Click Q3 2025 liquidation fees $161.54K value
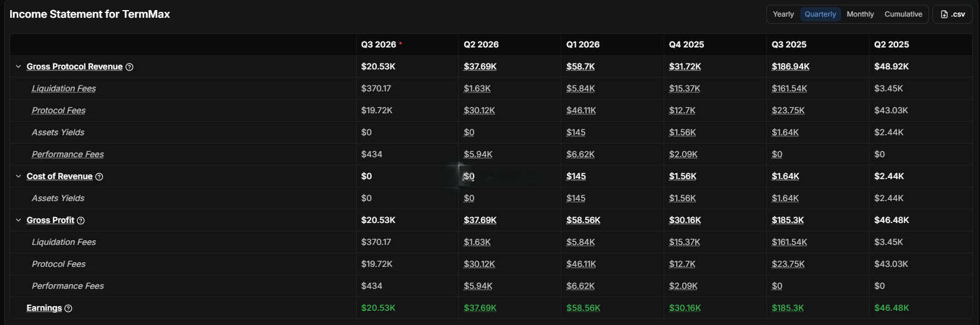The width and height of the screenshot is (980, 325). click(789, 88)
